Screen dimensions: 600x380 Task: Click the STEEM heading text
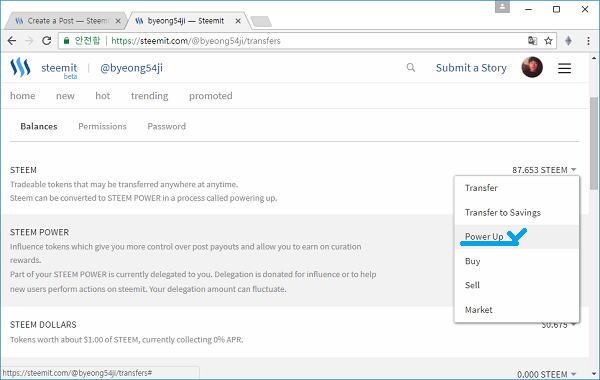(x=23, y=170)
